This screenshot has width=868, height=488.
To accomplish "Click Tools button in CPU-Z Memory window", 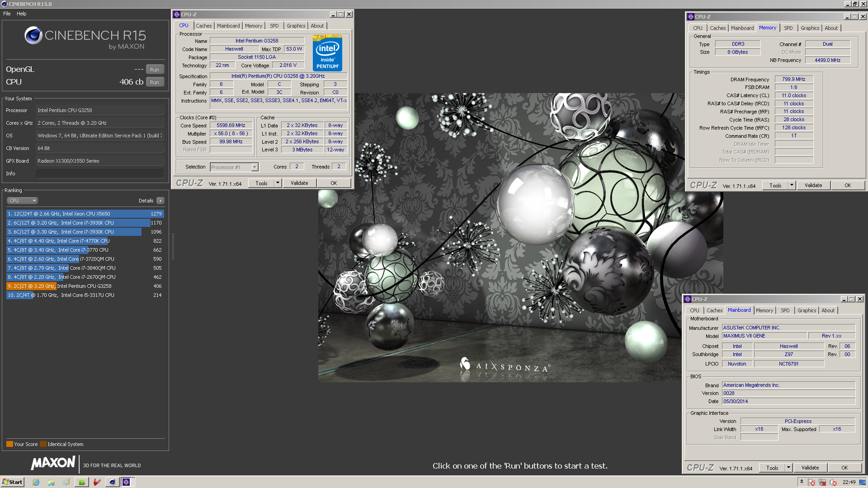I will click(775, 185).
